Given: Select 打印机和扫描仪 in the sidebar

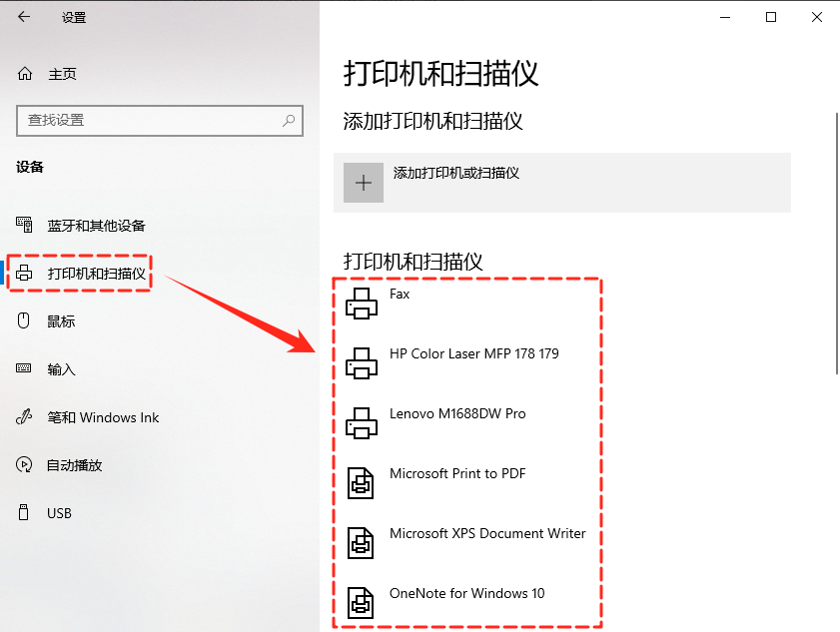Looking at the screenshot, I should tap(97, 274).
